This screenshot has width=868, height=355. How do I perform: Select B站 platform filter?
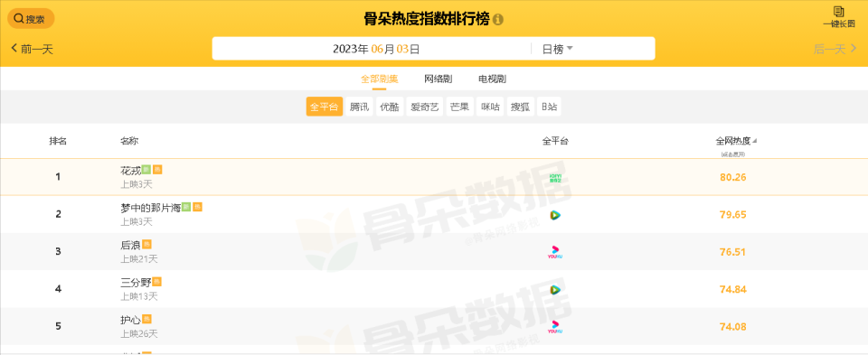click(x=549, y=107)
